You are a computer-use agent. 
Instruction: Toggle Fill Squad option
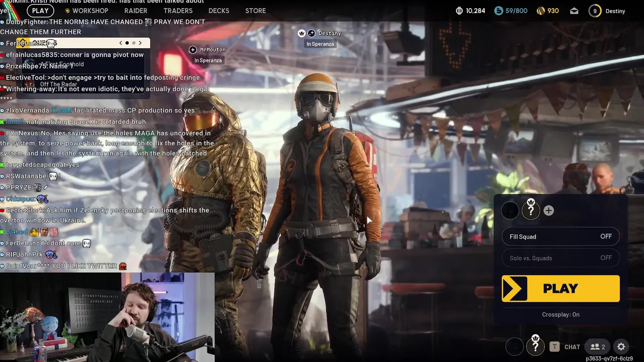tap(560, 236)
